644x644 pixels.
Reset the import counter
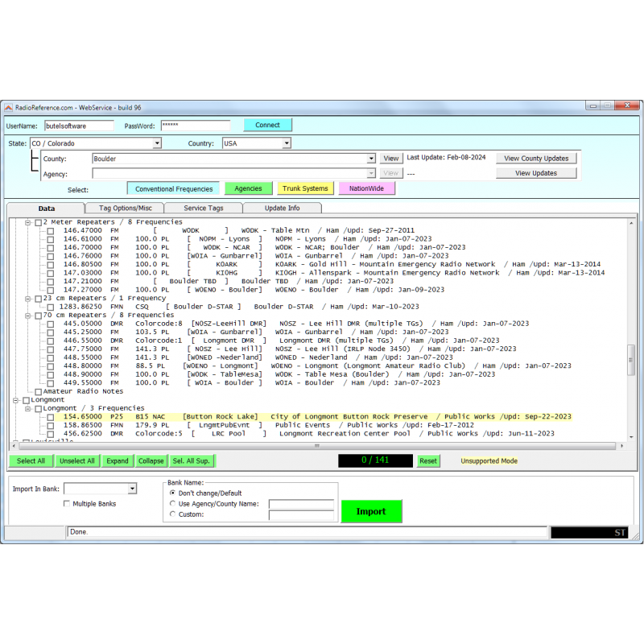pyautogui.click(x=427, y=460)
